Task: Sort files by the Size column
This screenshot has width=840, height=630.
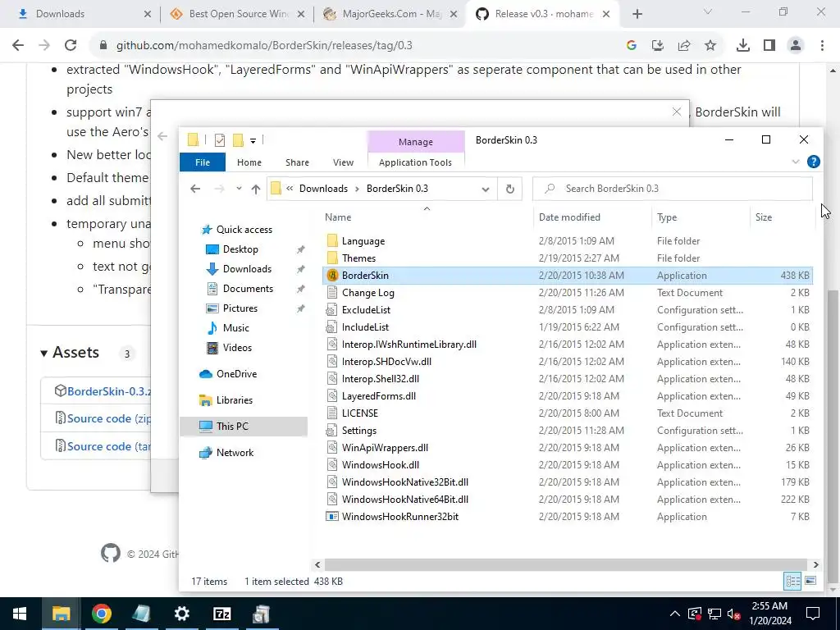Action: coord(764,217)
